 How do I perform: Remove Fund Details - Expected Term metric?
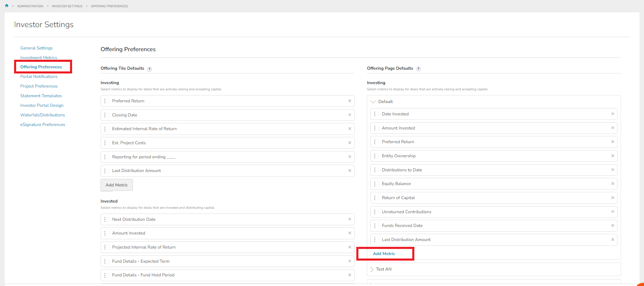pyautogui.click(x=350, y=261)
